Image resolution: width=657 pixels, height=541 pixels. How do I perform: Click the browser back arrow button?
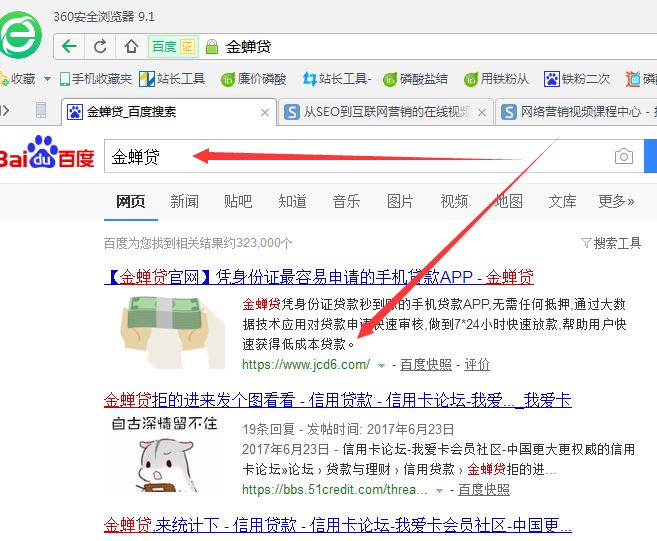point(68,46)
